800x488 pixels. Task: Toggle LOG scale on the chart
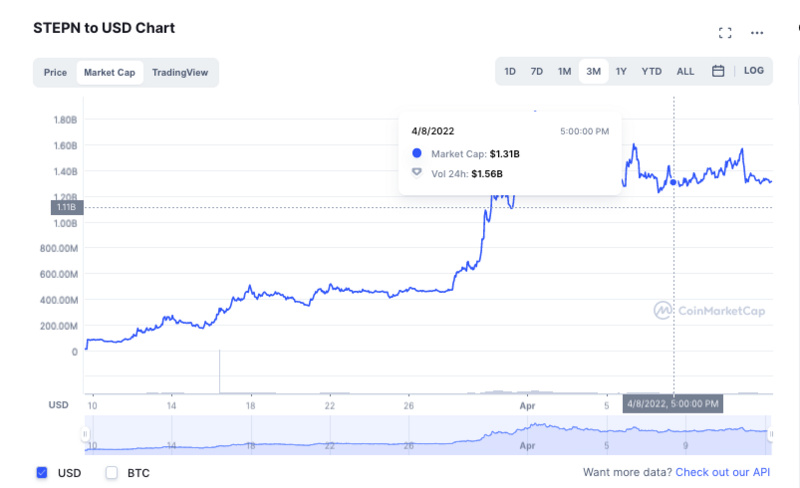click(x=754, y=71)
